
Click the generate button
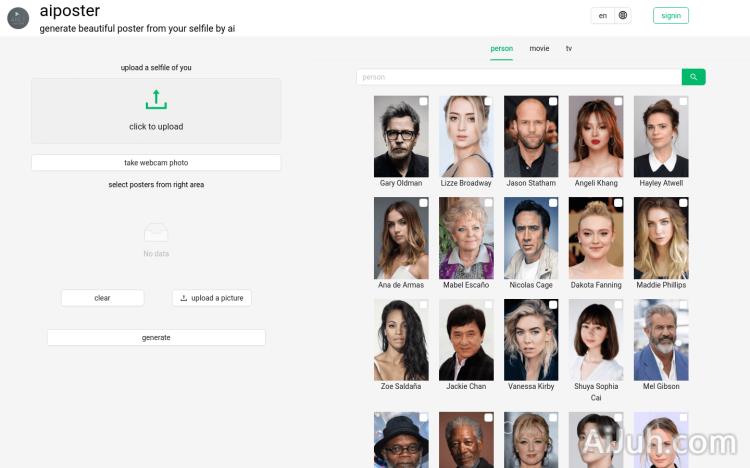coord(156,338)
